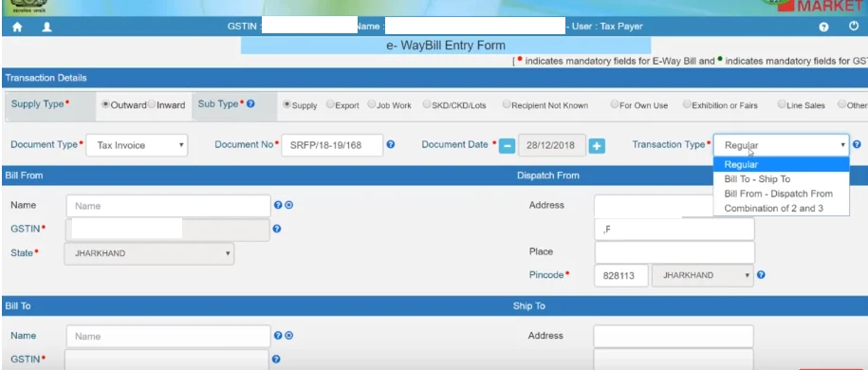Increase document date with plus button
This screenshot has height=370, width=868.
click(597, 146)
